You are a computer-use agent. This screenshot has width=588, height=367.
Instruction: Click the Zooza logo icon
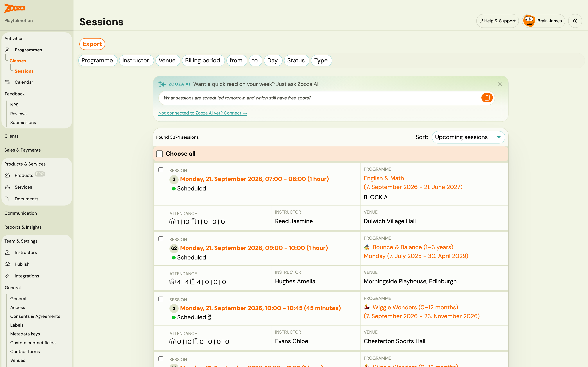(x=15, y=8)
